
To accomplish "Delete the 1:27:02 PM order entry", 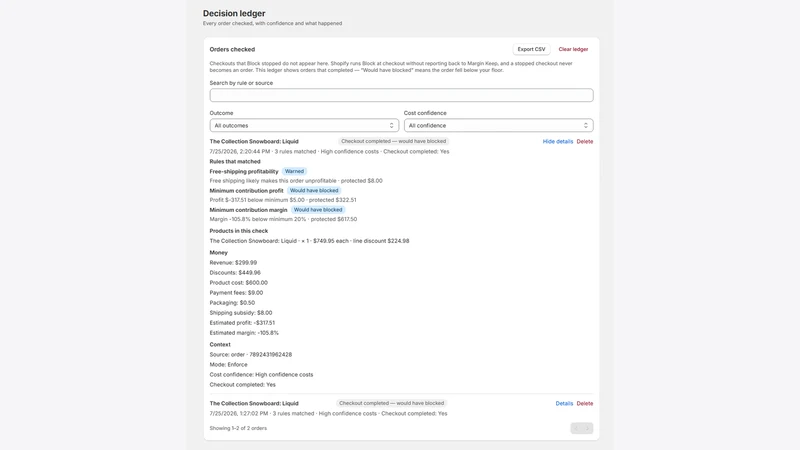I will point(585,404).
